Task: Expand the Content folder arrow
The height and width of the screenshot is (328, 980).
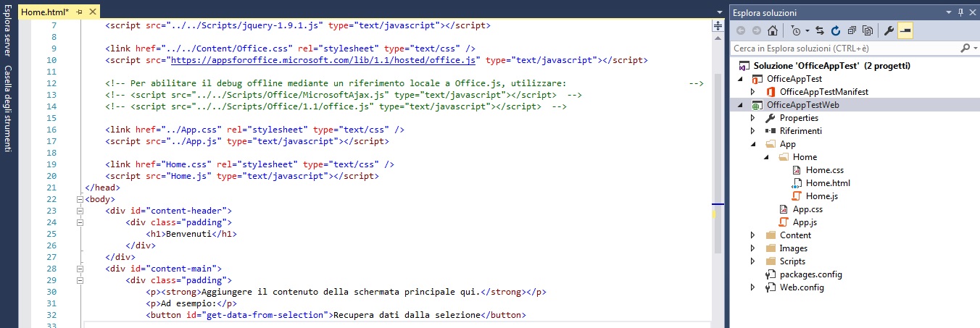Action: click(753, 235)
